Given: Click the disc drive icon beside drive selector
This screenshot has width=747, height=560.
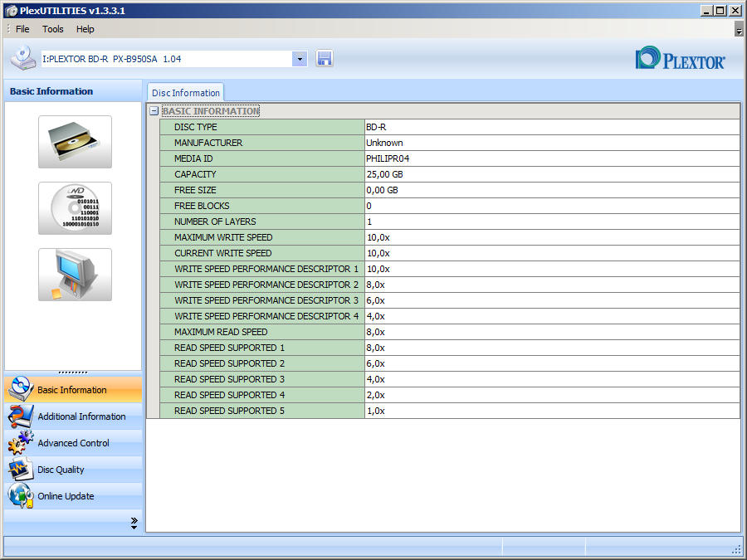Looking at the screenshot, I should click(x=23, y=58).
